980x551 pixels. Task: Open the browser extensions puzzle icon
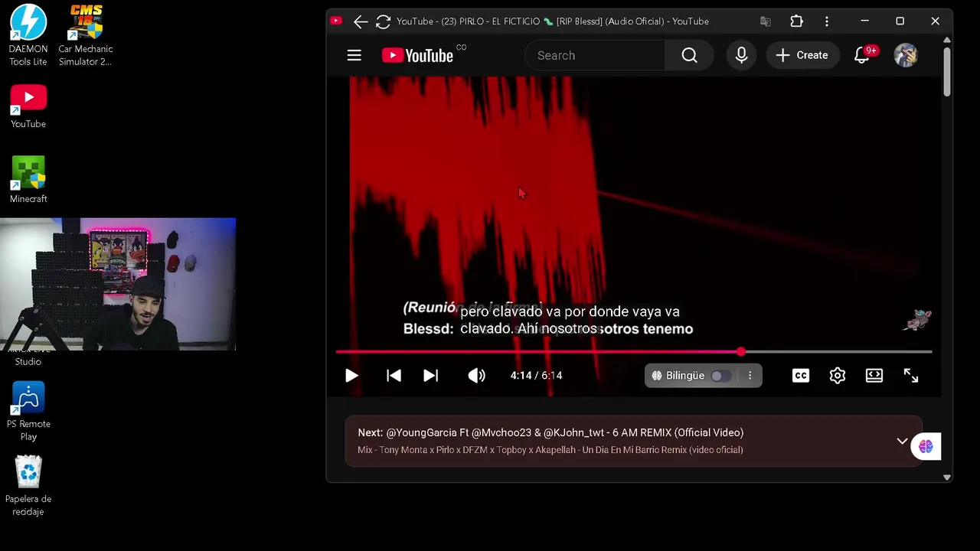pos(796,21)
